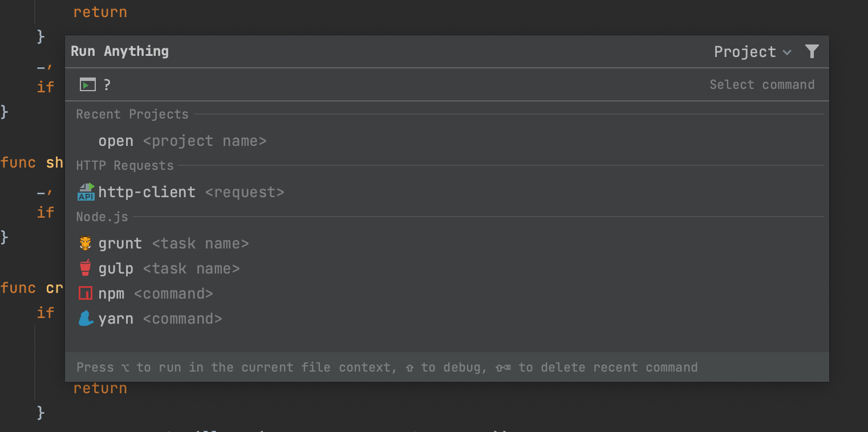Expand the chevron next to Project
Image resolution: width=868 pixels, height=432 pixels.
tap(787, 52)
